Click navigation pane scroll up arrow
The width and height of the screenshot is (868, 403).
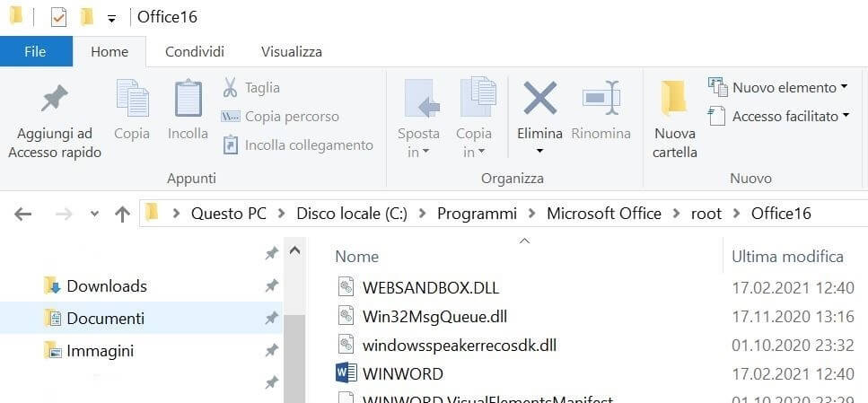[295, 250]
